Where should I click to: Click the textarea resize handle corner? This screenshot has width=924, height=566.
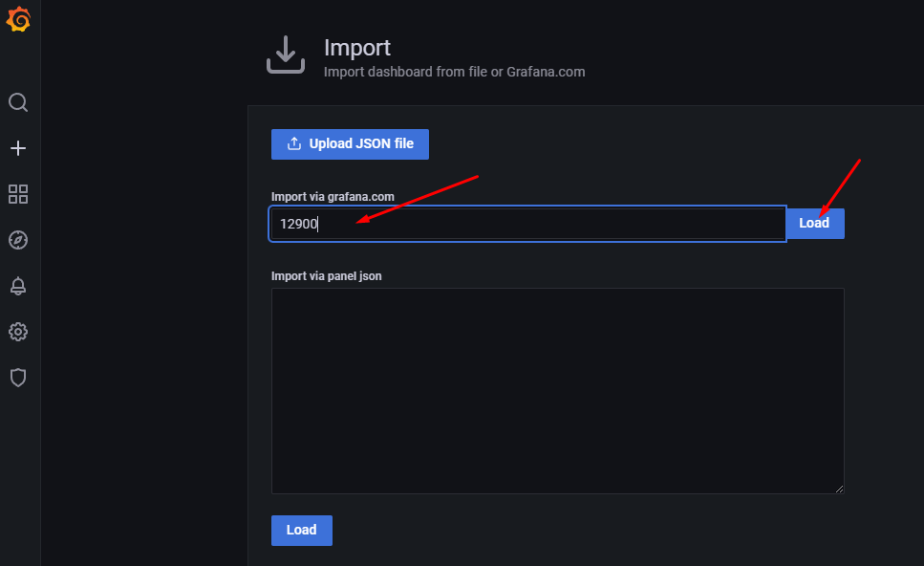839,489
